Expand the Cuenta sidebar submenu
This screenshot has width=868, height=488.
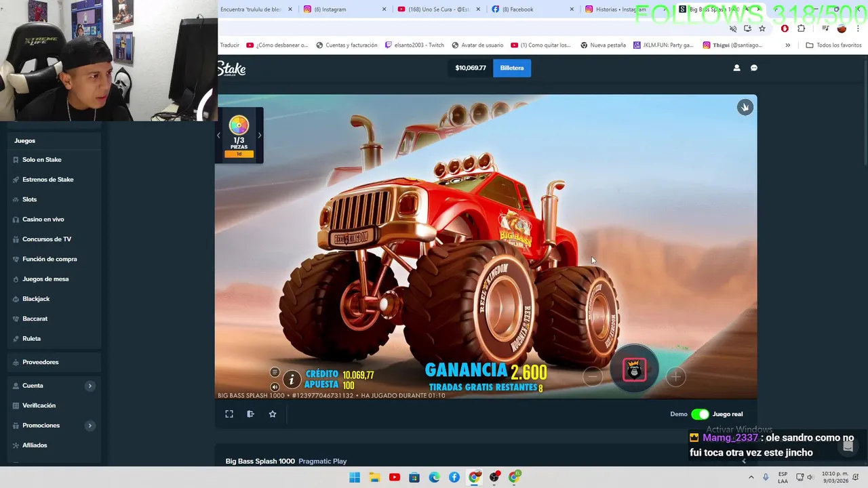click(90, 386)
